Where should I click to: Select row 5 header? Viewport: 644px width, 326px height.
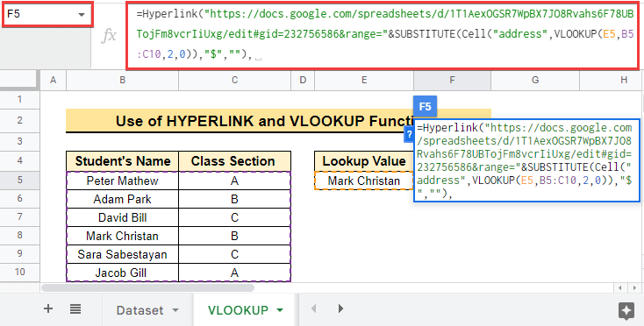tap(19, 181)
